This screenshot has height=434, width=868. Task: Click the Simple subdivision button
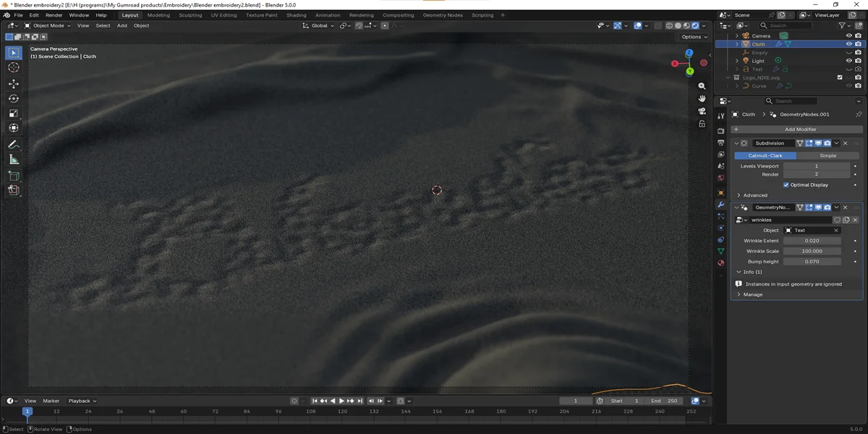[x=828, y=156]
